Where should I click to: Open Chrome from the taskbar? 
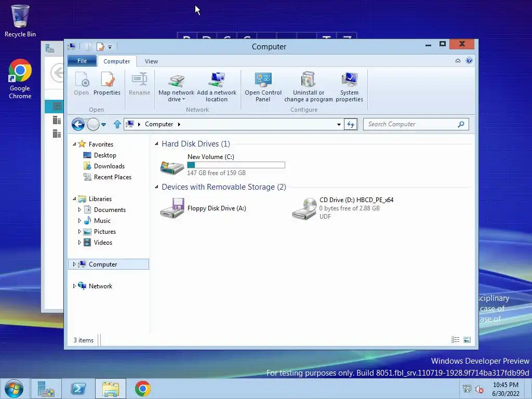(x=142, y=389)
